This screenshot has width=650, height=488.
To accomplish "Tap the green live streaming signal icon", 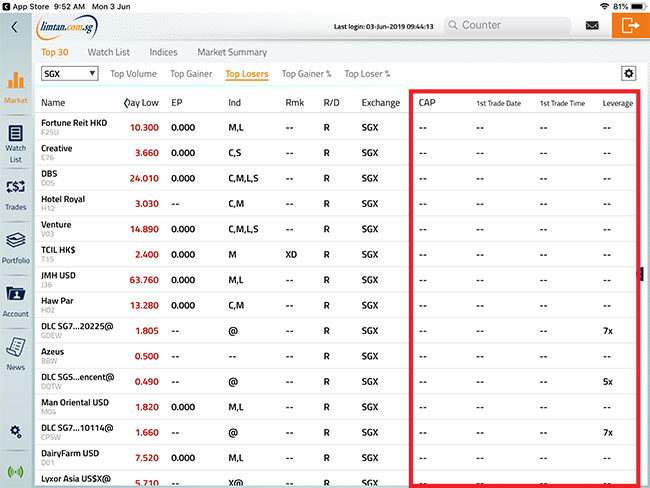I will click(x=16, y=471).
